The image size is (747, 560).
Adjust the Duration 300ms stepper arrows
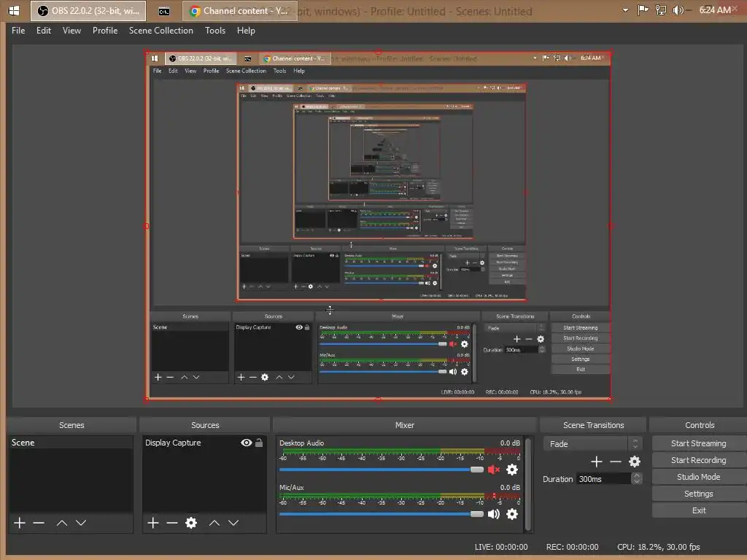pos(636,478)
